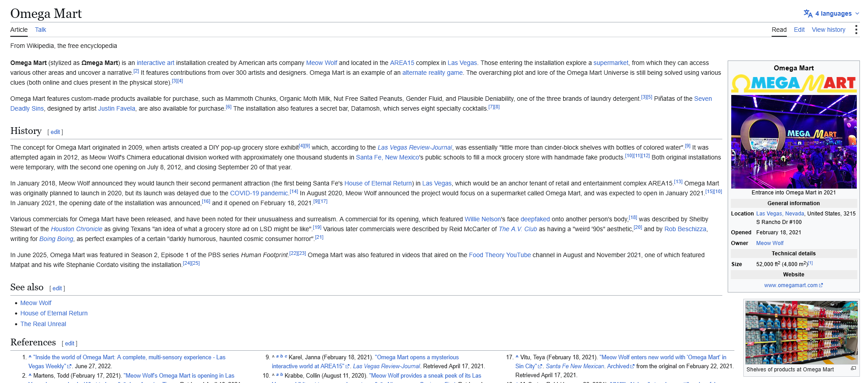Open the Meow Wolf link in intro
Image resolution: width=868 pixels, height=383 pixels.
321,63
